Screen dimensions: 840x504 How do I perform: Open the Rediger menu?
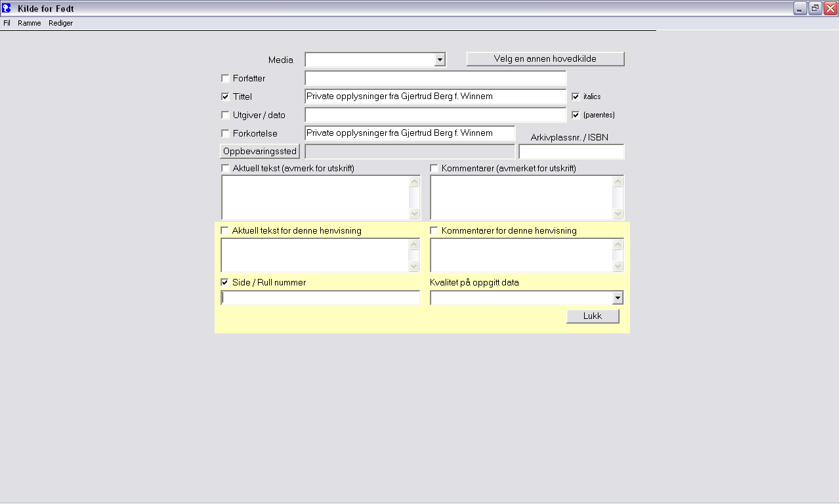(x=61, y=23)
